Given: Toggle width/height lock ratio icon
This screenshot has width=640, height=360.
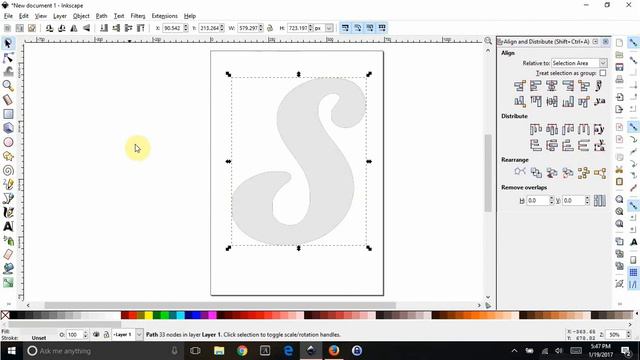Looking at the screenshot, I should 270,28.
